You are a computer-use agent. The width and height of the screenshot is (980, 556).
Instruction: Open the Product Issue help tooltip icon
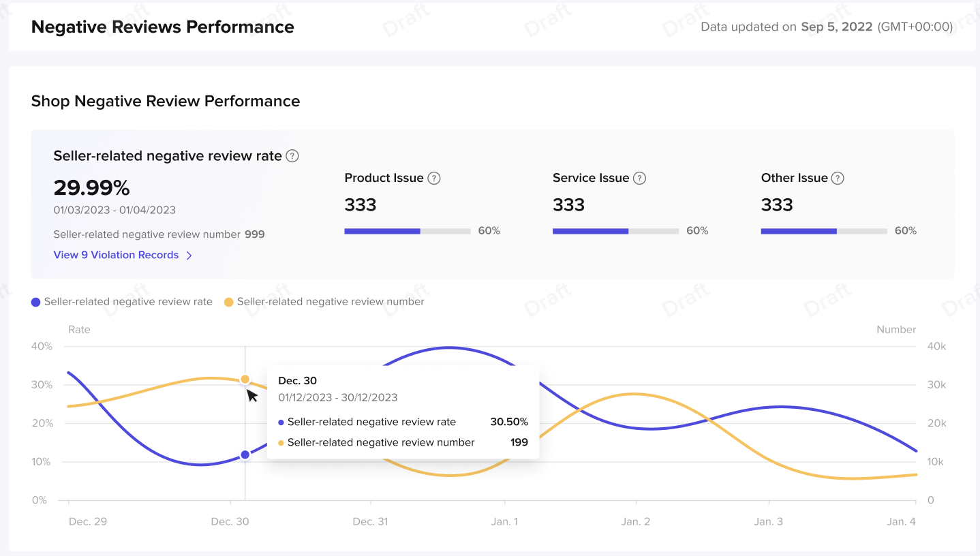pos(433,179)
